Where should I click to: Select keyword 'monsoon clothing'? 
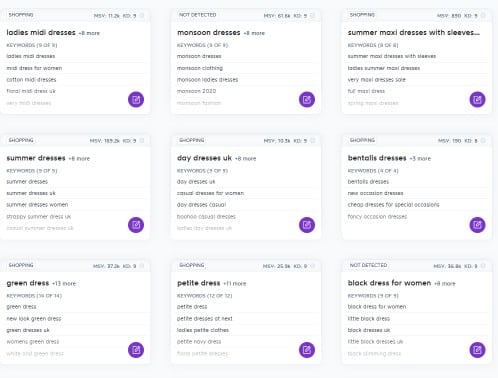[200, 68]
